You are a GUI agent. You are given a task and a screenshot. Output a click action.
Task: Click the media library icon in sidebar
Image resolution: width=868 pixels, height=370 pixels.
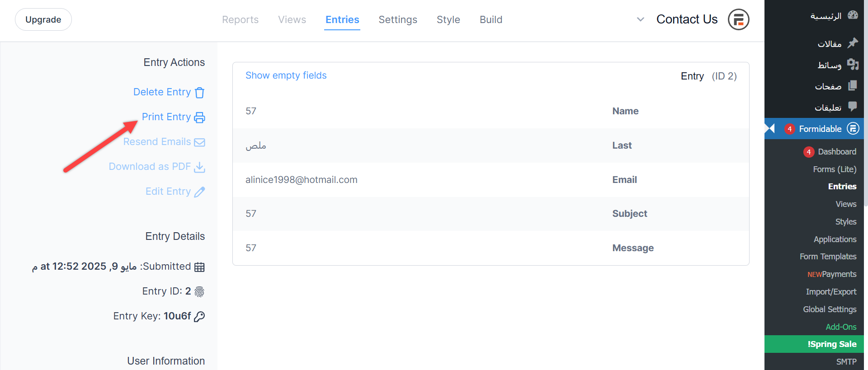[853, 65]
